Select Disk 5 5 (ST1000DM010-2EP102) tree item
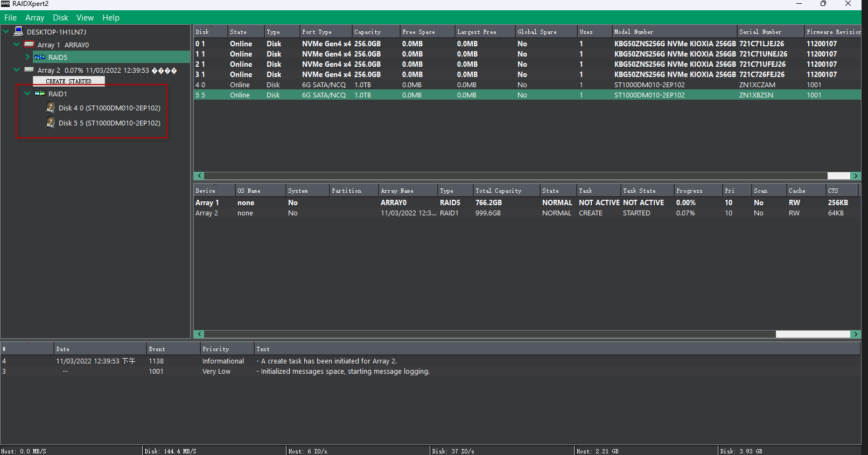 click(x=109, y=123)
